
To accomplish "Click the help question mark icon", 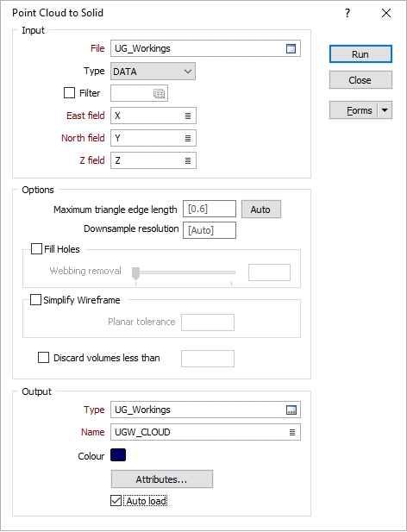I will (x=348, y=13).
